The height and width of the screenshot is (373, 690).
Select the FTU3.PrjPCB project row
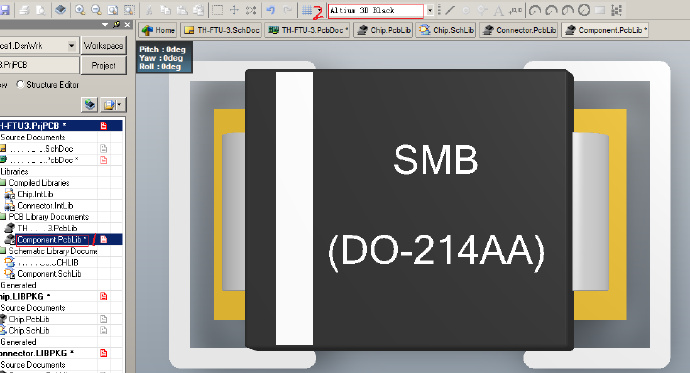click(61, 126)
